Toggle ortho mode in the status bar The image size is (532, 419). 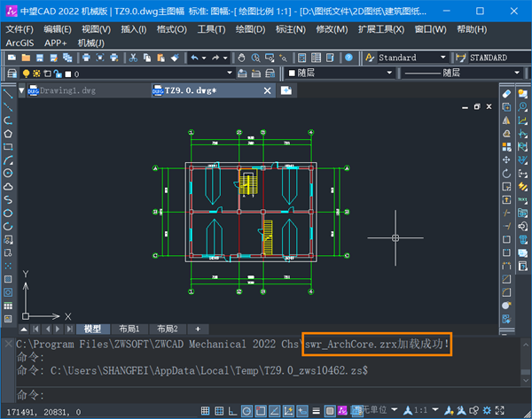point(232,411)
